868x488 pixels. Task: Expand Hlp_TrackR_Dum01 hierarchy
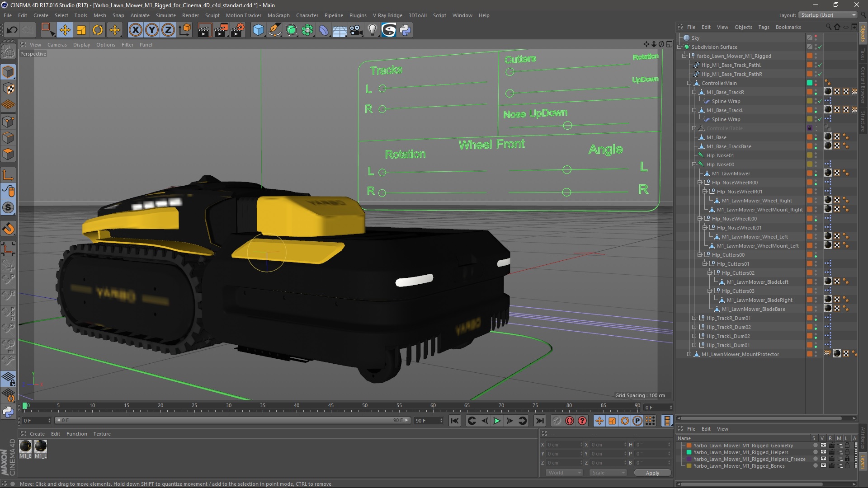click(694, 318)
